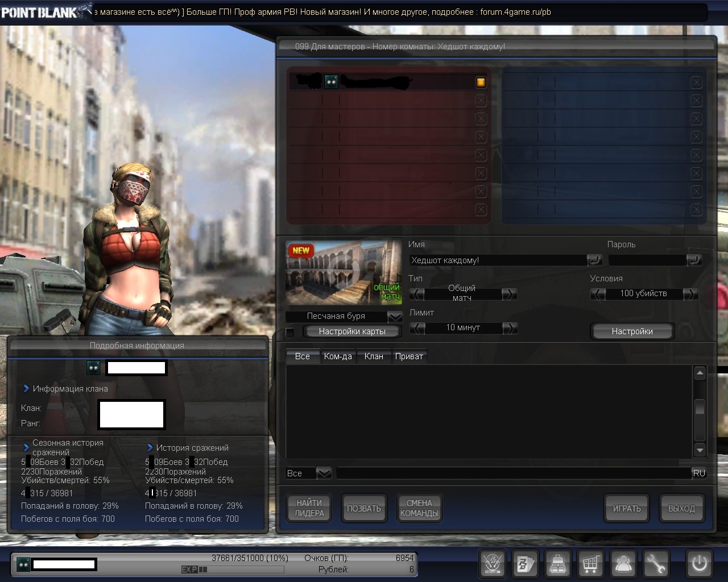
Task: Open the friends community icon
Action: coord(623,564)
